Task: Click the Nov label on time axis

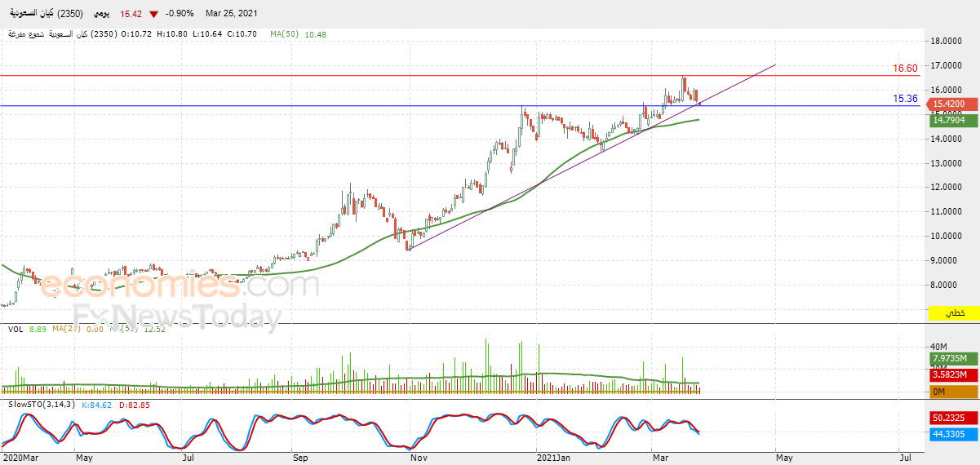Action: pyautogui.click(x=419, y=458)
